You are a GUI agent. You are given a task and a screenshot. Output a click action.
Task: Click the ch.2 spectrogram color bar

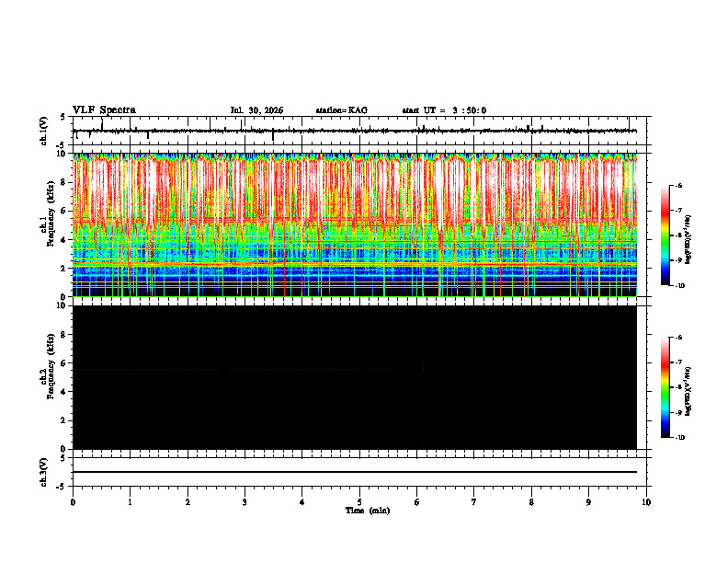click(x=665, y=387)
